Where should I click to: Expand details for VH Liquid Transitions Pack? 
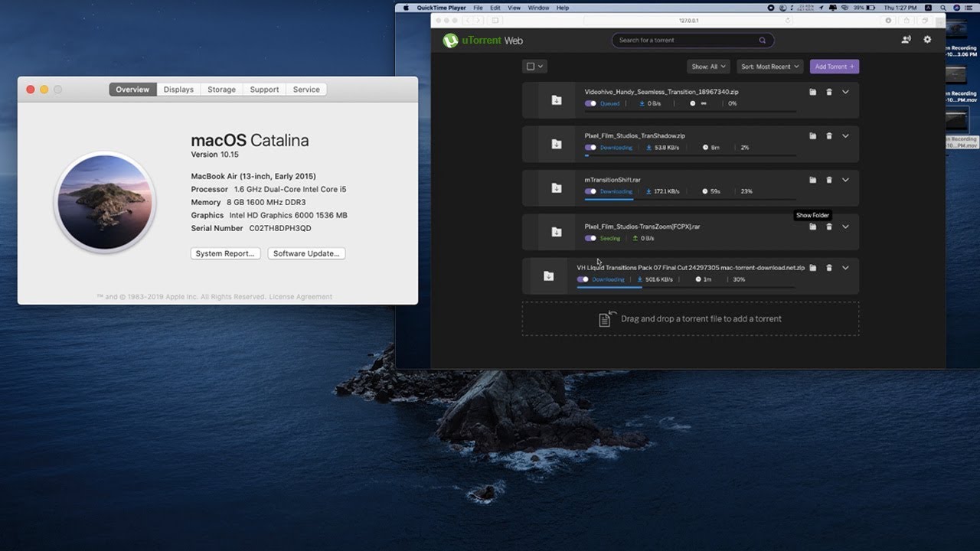[x=845, y=268]
